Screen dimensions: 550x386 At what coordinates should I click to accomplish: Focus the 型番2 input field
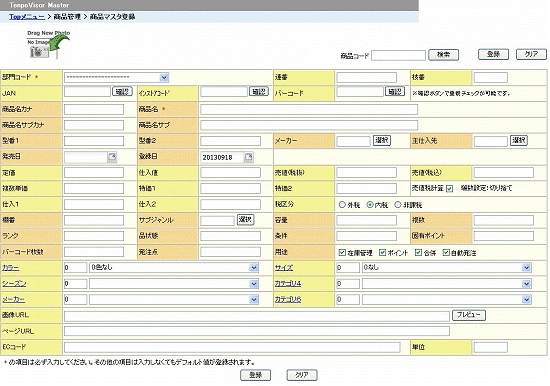click(230, 141)
